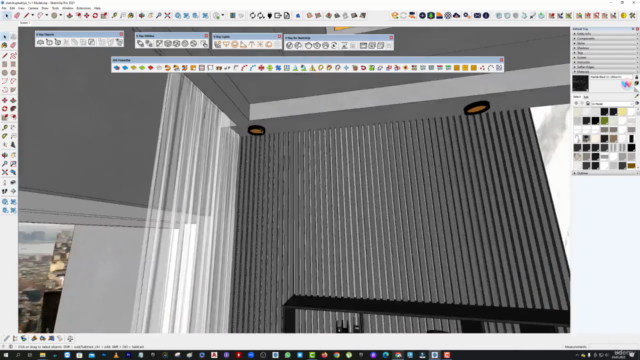Start a V-Ray render with the teapot icon
The height and width of the screenshot is (360, 640).
308,46
